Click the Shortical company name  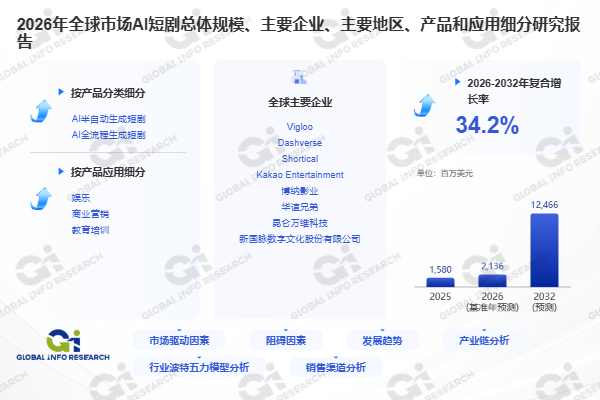tap(300, 159)
